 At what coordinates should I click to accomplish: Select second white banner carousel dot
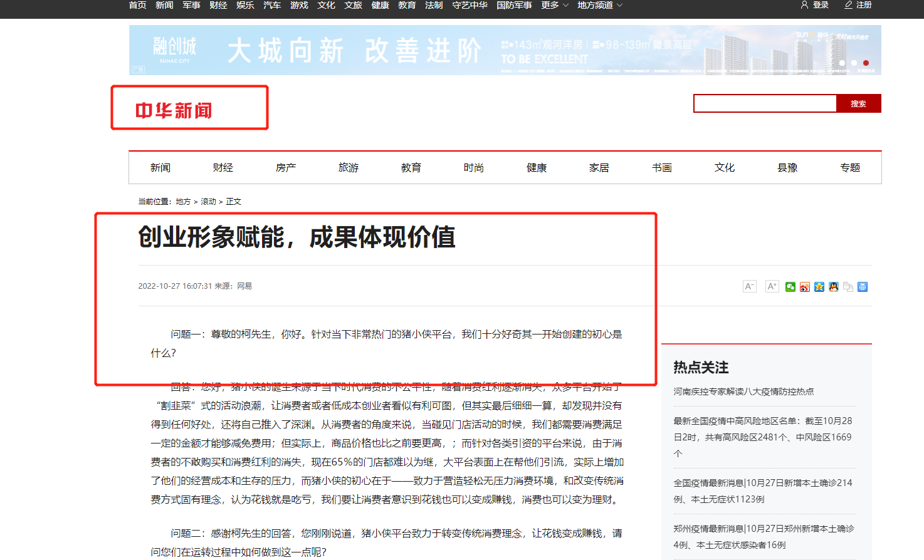pyautogui.click(x=854, y=63)
